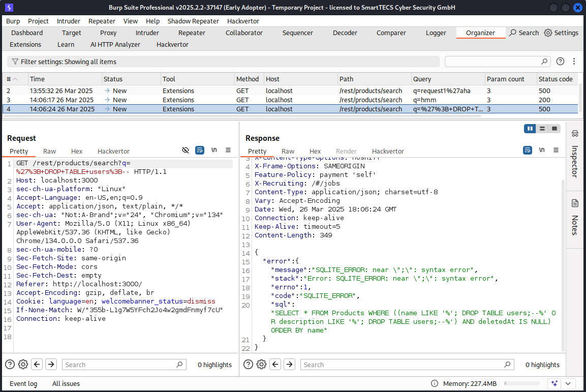Open Response search settings gear
The width and height of the screenshot is (586, 392).
click(x=262, y=364)
